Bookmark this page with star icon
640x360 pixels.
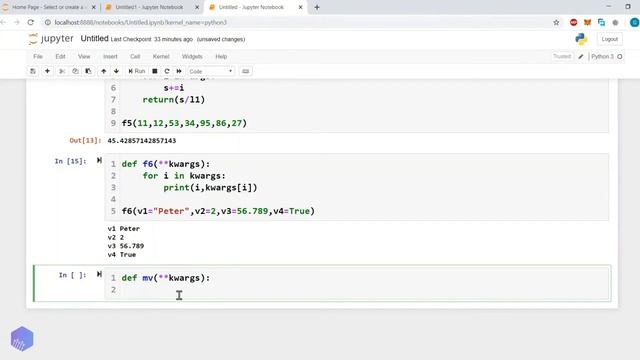point(556,22)
